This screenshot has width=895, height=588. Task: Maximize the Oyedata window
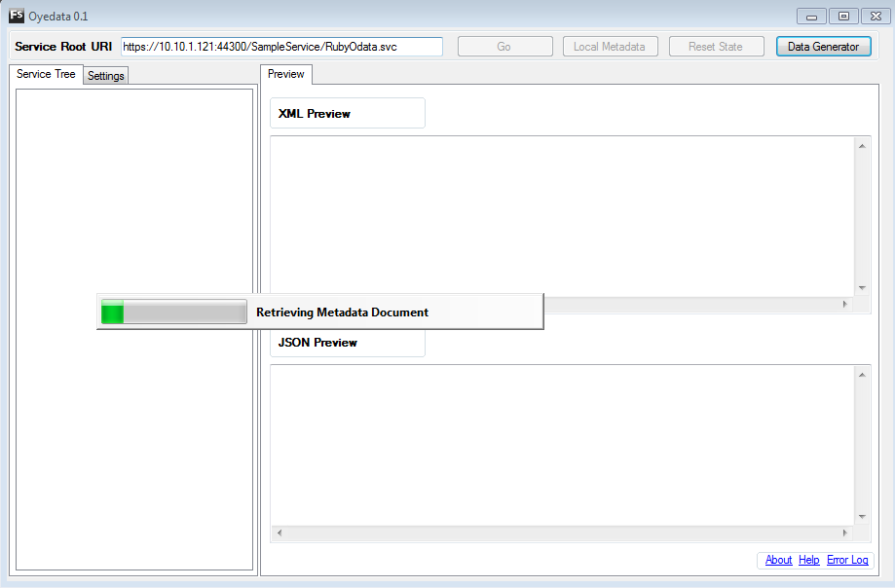coord(843,17)
